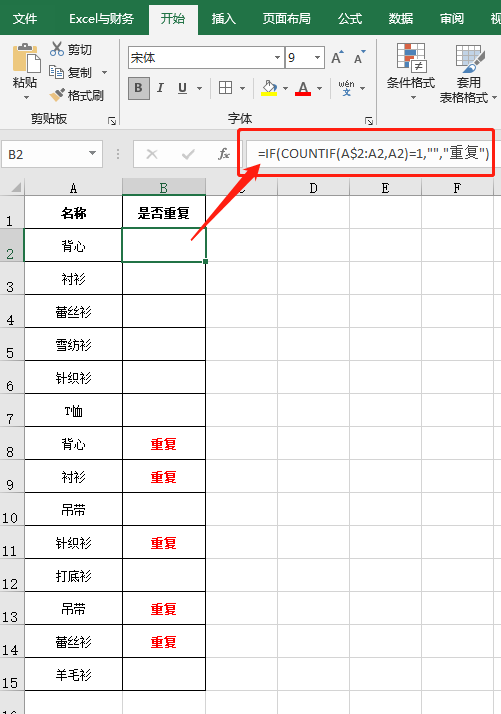Click the cancel X formula button
Screen dimensions: 501x714
[x=152, y=154]
